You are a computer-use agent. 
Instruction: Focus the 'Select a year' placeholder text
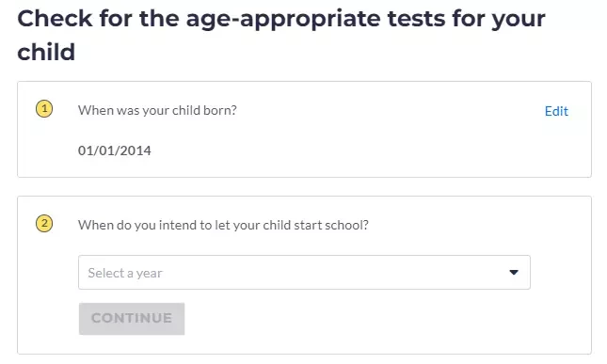(x=125, y=273)
